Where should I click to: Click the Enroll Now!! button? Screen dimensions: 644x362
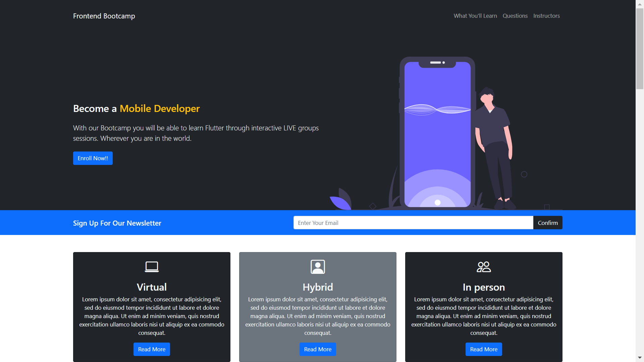coord(93,158)
